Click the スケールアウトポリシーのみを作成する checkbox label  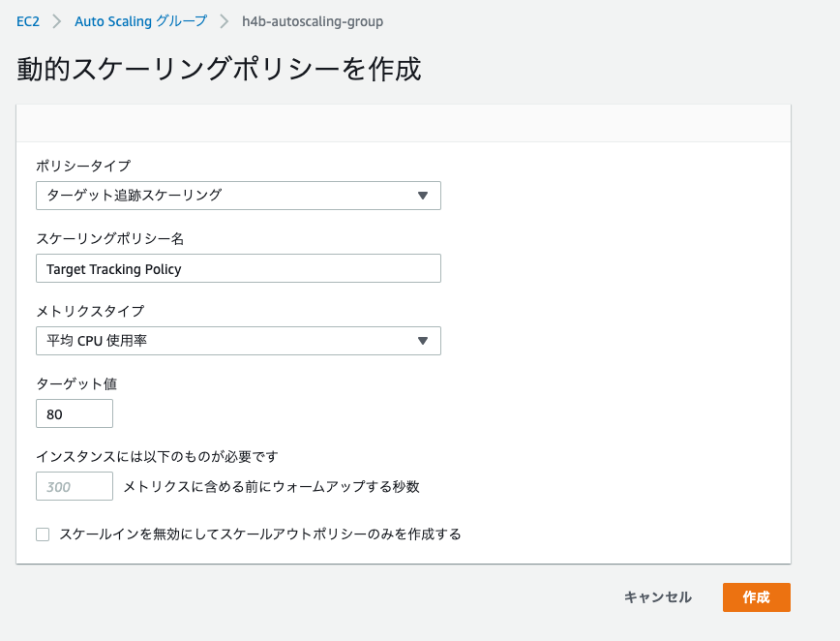[x=260, y=534]
